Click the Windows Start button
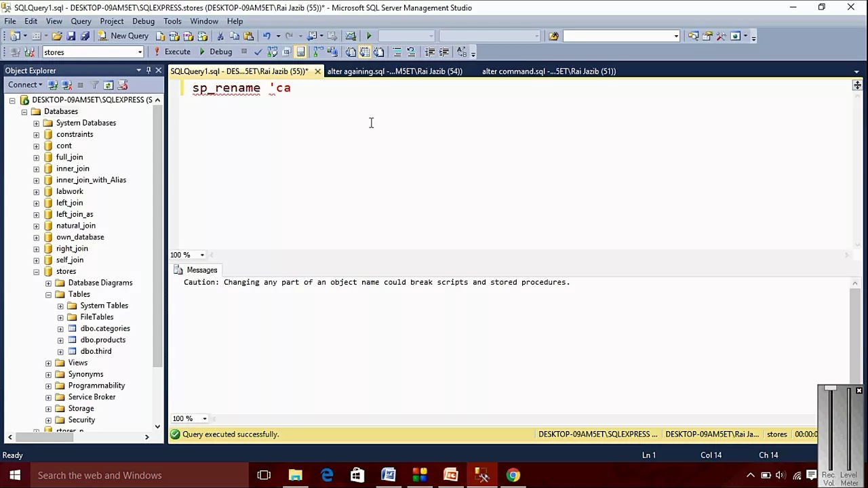The height and width of the screenshot is (488, 868). pos(14,475)
